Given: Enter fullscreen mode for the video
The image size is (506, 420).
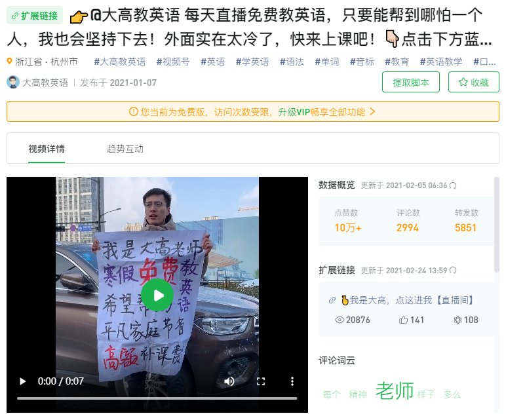Looking at the screenshot, I should tap(261, 381).
